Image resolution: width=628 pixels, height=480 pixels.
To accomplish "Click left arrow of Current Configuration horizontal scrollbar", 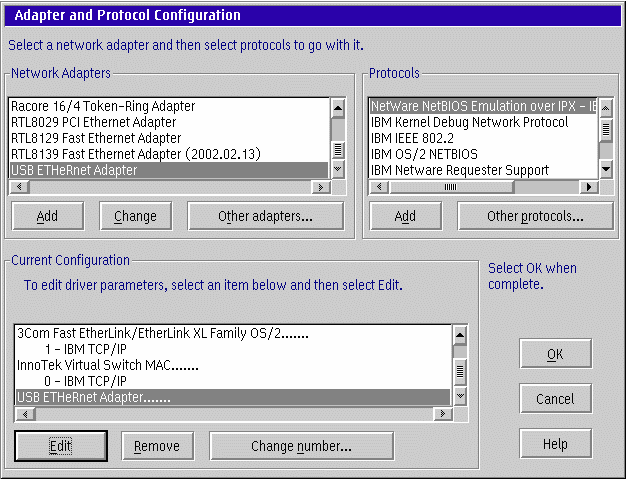I will click(25, 414).
